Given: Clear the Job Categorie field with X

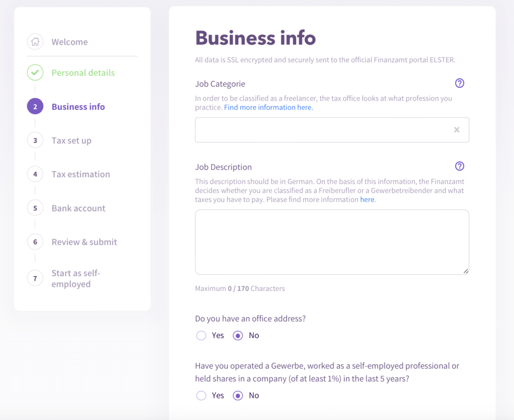Looking at the screenshot, I should click(457, 130).
